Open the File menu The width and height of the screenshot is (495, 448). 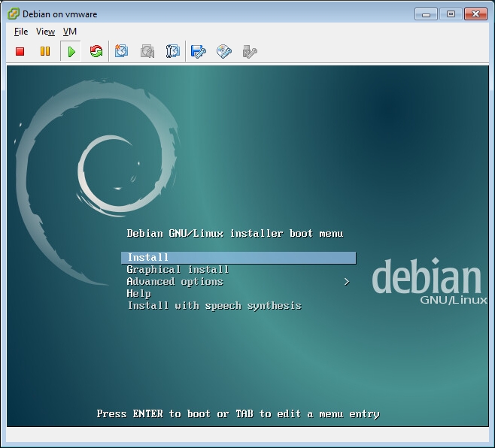tap(21, 32)
